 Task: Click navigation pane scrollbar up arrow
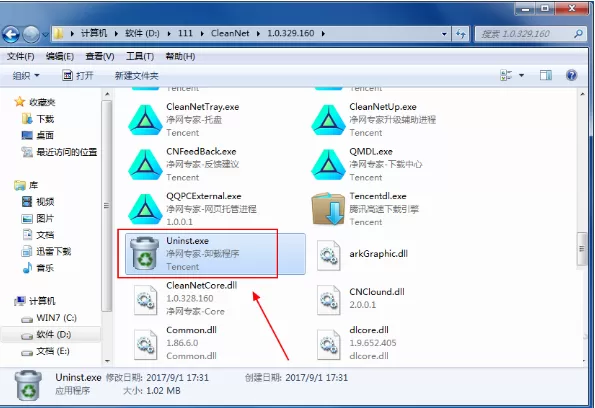(107, 94)
